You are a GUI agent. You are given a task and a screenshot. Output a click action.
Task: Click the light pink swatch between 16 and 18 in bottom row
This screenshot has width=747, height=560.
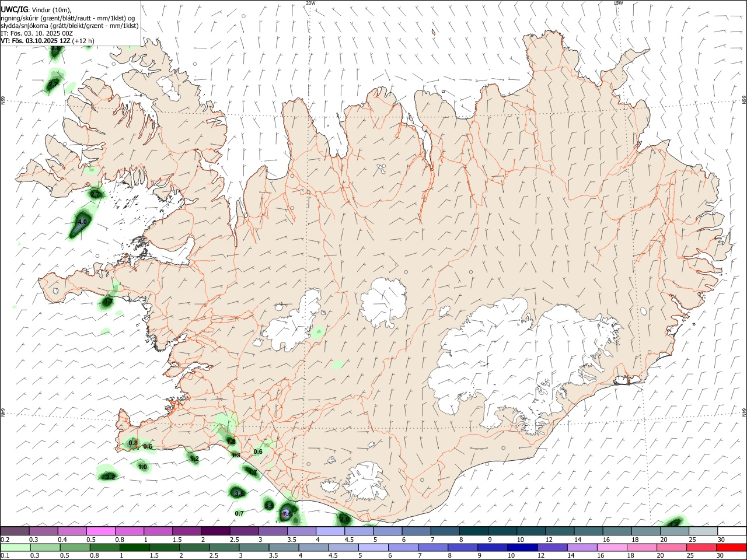[612, 547]
